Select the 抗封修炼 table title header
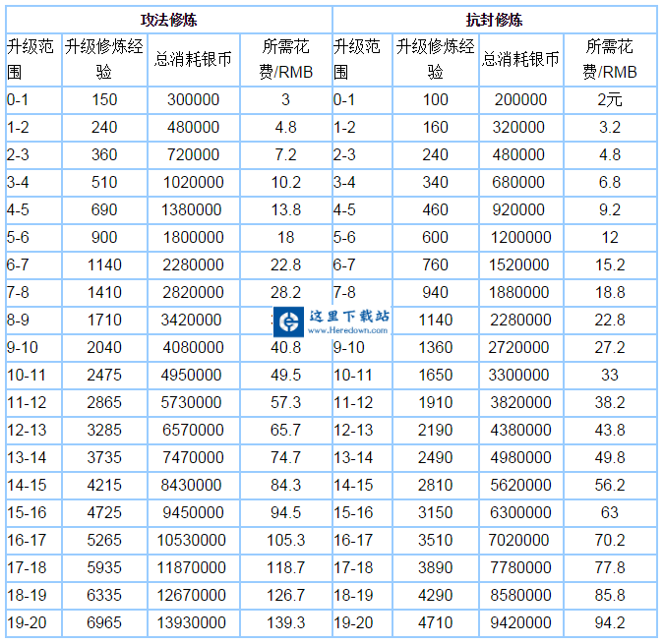This screenshot has width=664, height=644. [494, 20]
